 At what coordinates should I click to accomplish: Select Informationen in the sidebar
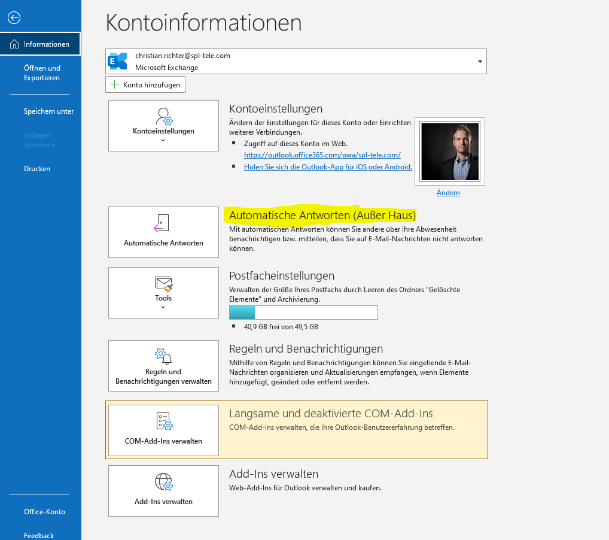click(x=40, y=44)
